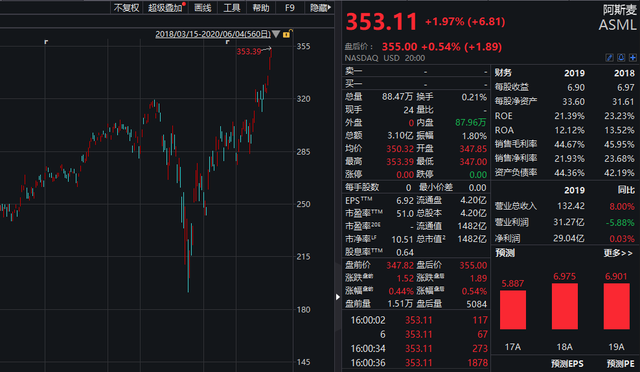Click the blue plus add-to-watchlist icon
The image size is (640, 372).
(633, 58)
